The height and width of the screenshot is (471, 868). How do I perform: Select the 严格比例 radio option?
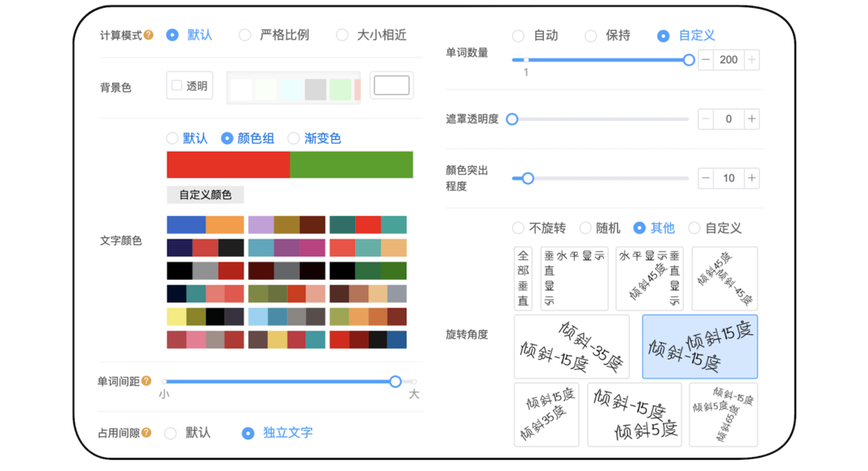click(245, 35)
